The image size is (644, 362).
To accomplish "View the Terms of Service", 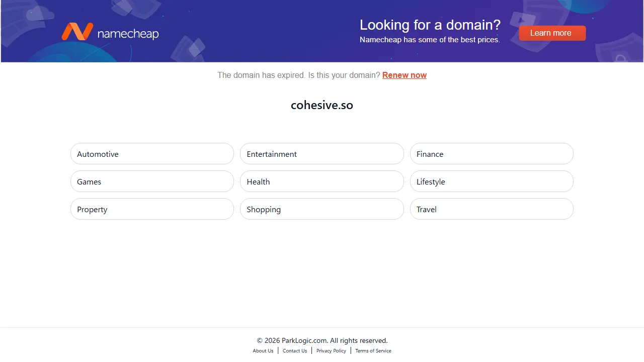I will tap(373, 350).
